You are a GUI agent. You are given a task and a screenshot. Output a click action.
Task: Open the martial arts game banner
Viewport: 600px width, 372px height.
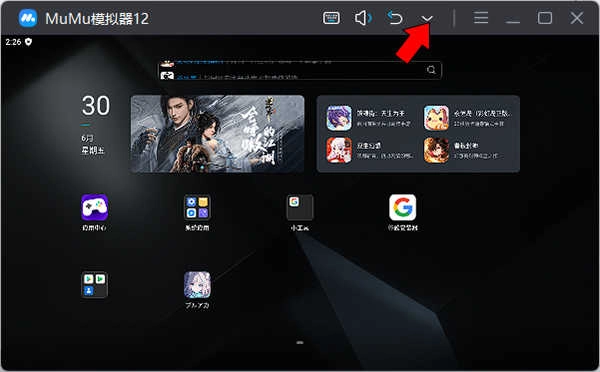[217, 134]
